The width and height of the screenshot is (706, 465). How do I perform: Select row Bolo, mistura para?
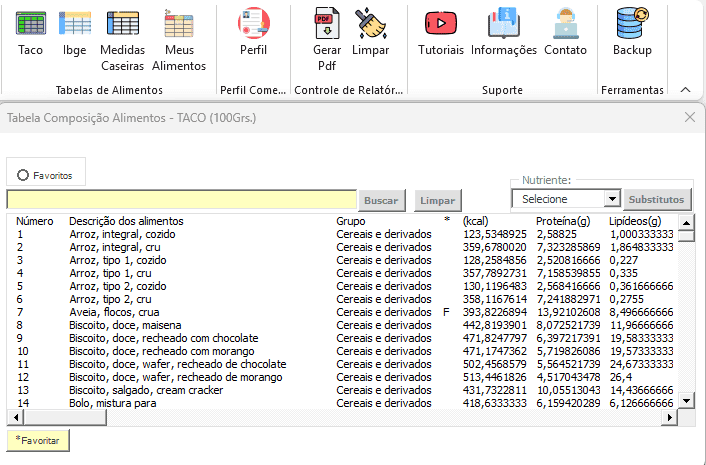point(342,403)
